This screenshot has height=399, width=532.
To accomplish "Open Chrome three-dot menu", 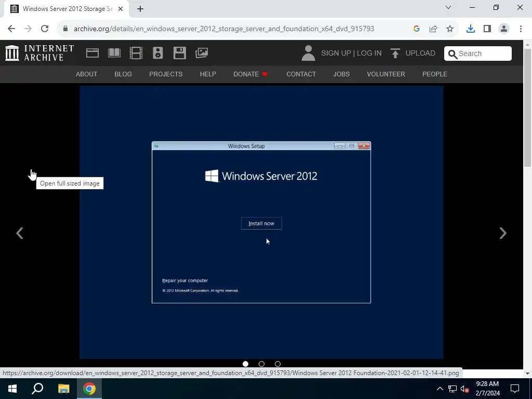I will (x=521, y=29).
